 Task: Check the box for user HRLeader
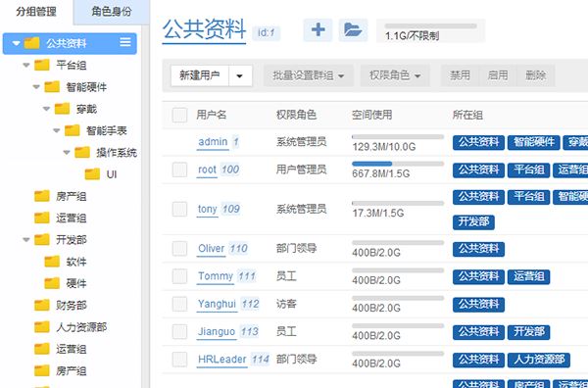click(x=179, y=360)
